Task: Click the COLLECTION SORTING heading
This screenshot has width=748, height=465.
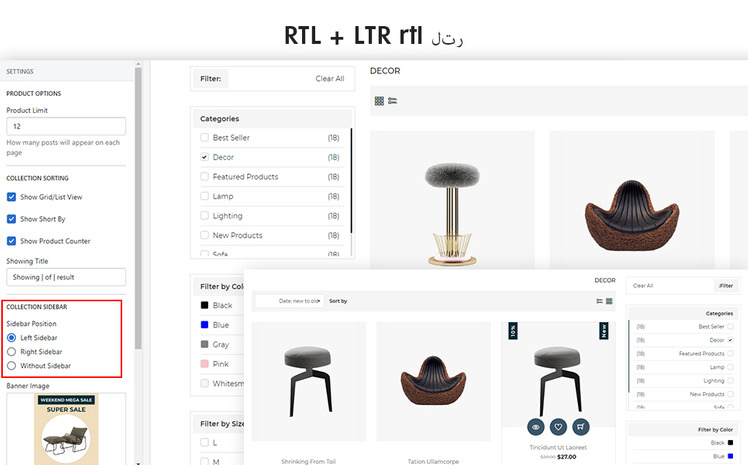Action: [x=37, y=178]
